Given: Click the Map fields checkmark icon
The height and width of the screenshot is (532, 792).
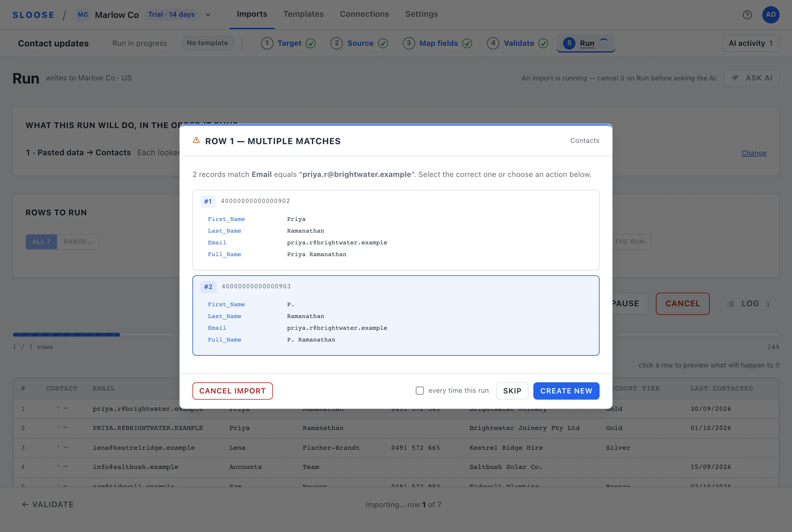Looking at the screenshot, I should click(467, 43).
